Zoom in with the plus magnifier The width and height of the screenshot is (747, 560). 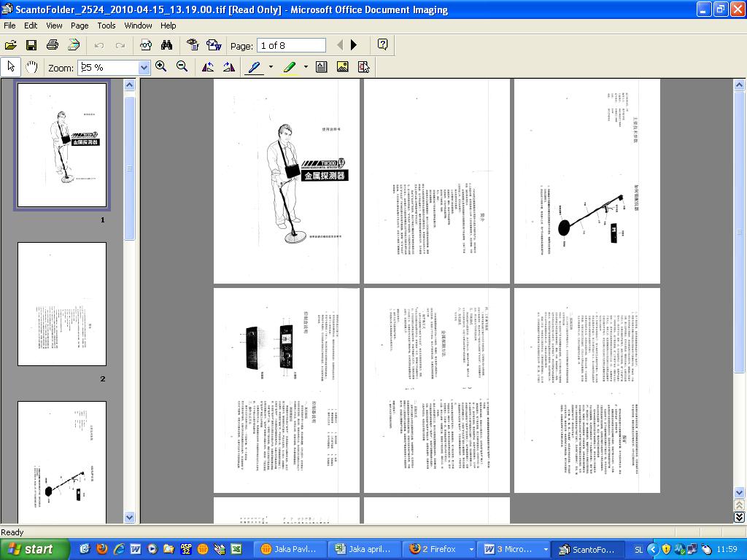(x=161, y=66)
